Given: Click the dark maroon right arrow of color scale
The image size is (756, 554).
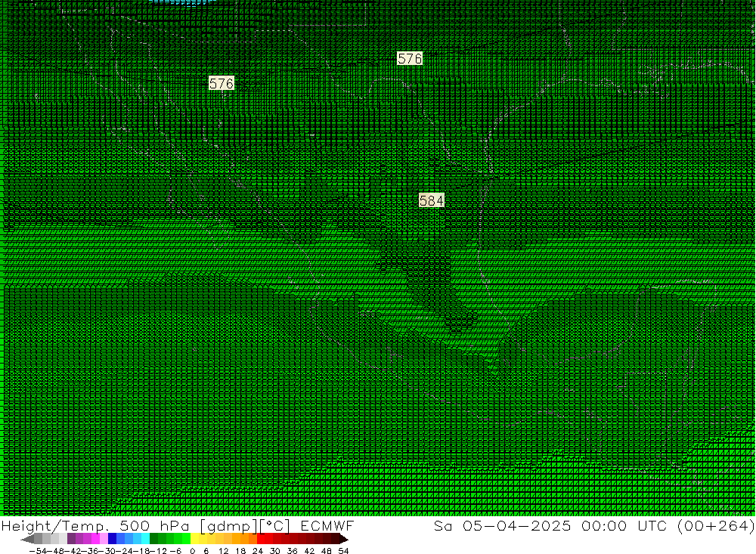Looking at the screenshot, I should [344, 539].
